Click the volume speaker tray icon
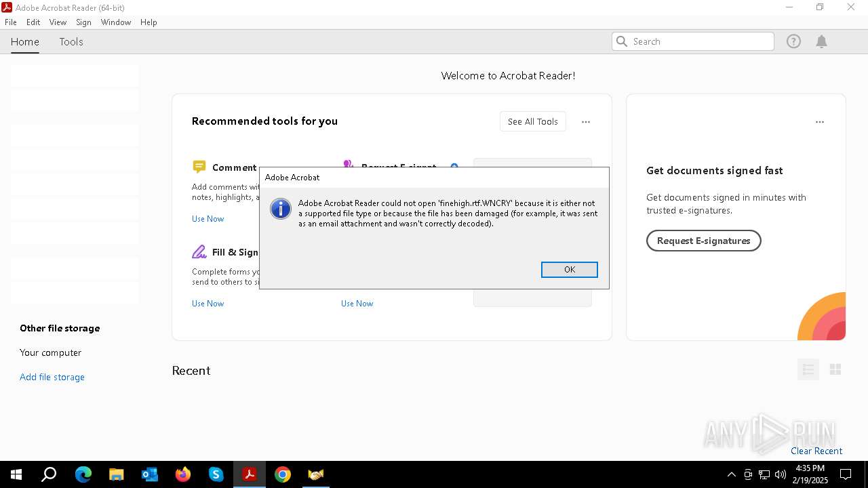868x488 pixels. click(x=781, y=474)
